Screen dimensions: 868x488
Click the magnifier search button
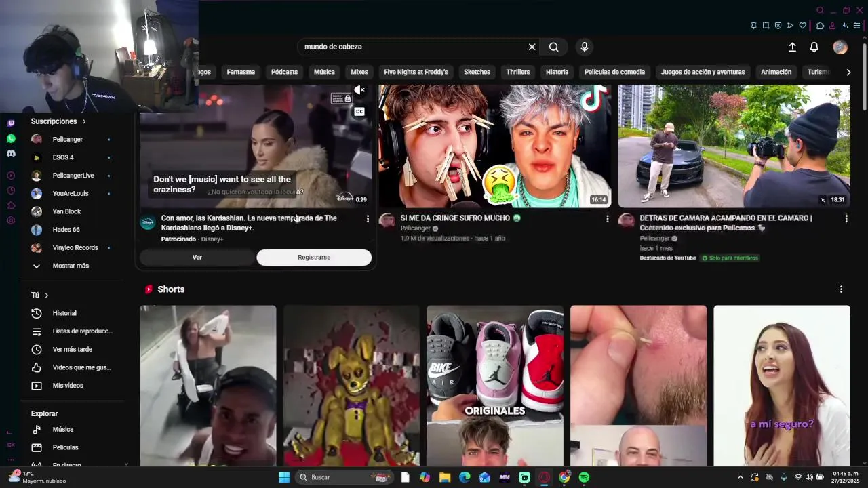[x=554, y=47]
